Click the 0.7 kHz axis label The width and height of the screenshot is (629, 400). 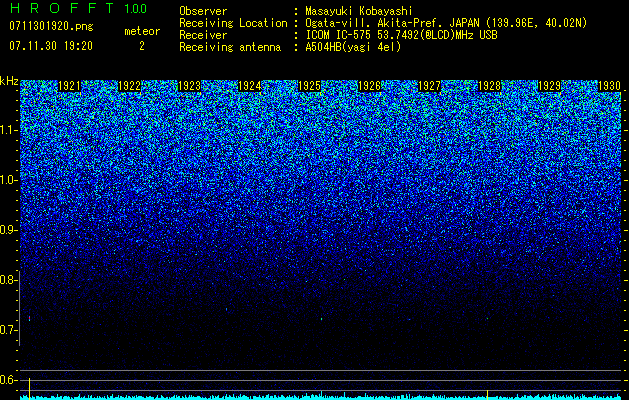pyautogui.click(x=9, y=330)
